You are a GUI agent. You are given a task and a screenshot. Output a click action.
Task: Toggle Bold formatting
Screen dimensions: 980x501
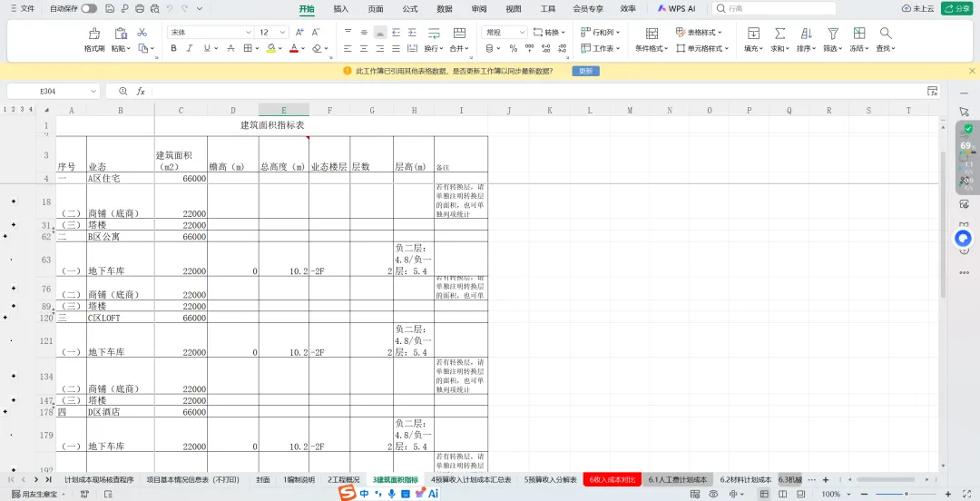[x=173, y=48]
